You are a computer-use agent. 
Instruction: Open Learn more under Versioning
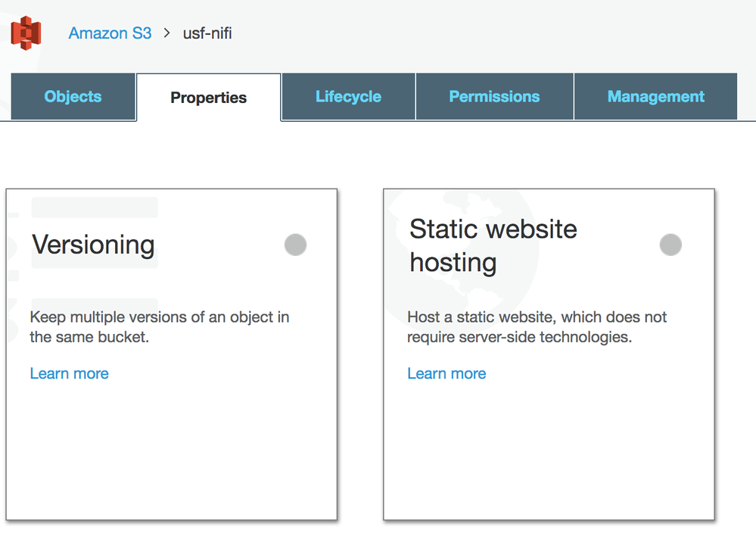point(69,373)
